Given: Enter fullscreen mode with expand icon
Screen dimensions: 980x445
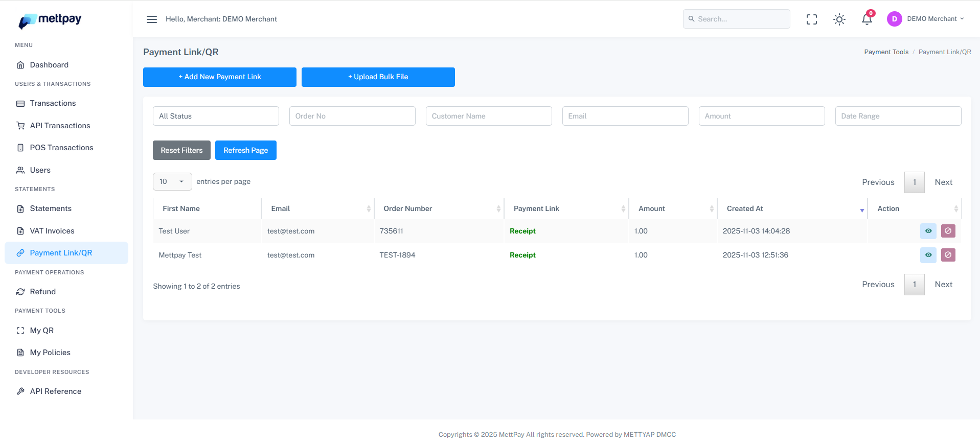Looking at the screenshot, I should (x=812, y=19).
